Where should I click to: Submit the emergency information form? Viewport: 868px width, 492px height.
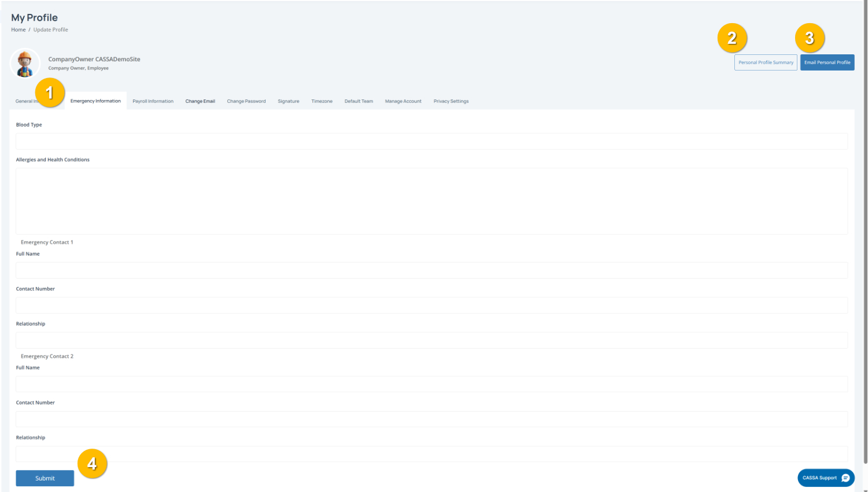point(45,478)
